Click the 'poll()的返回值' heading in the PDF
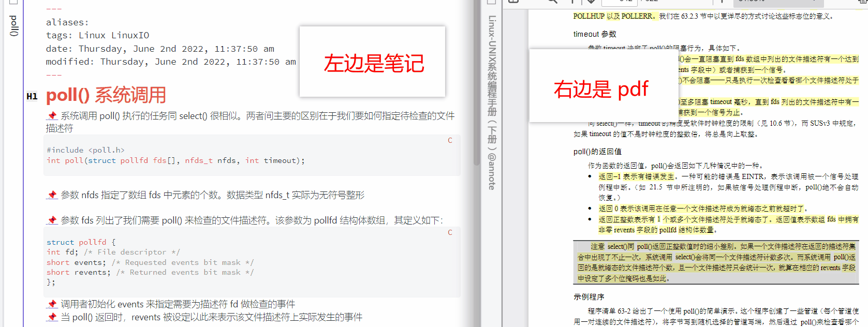Screen dimensions: 868x327 pyautogui.click(x=597, y=151)
